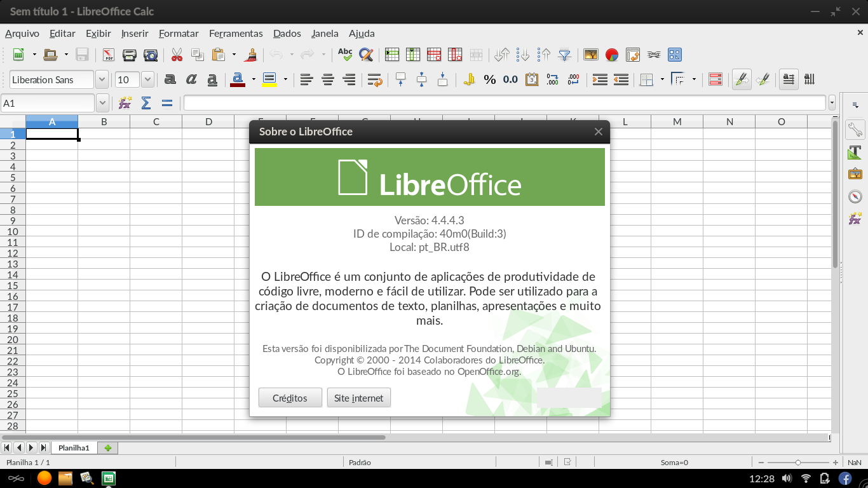The height and width of the screenshot is (488, 868).
Task: Click the Hyperlink chain icon
Action: pos(654,55)
